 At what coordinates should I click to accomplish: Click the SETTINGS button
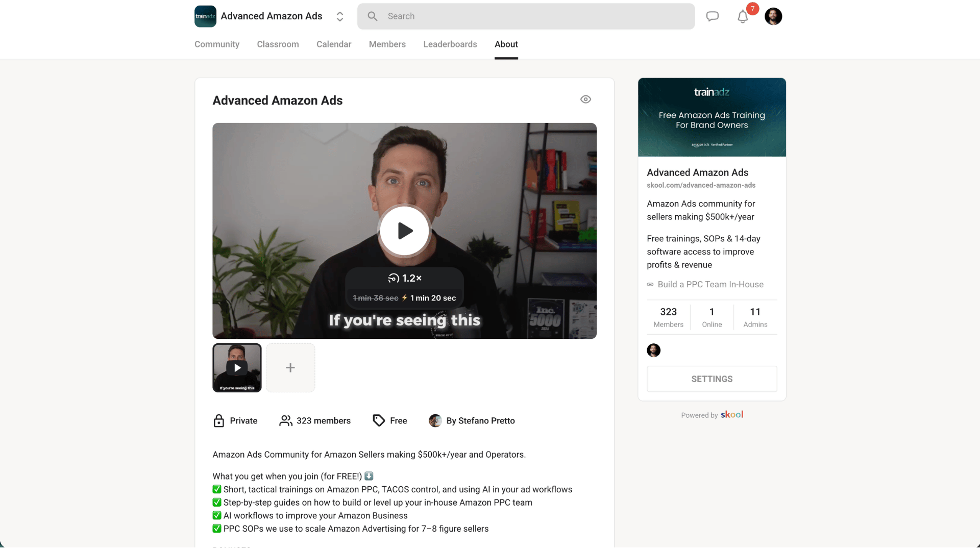712,379
